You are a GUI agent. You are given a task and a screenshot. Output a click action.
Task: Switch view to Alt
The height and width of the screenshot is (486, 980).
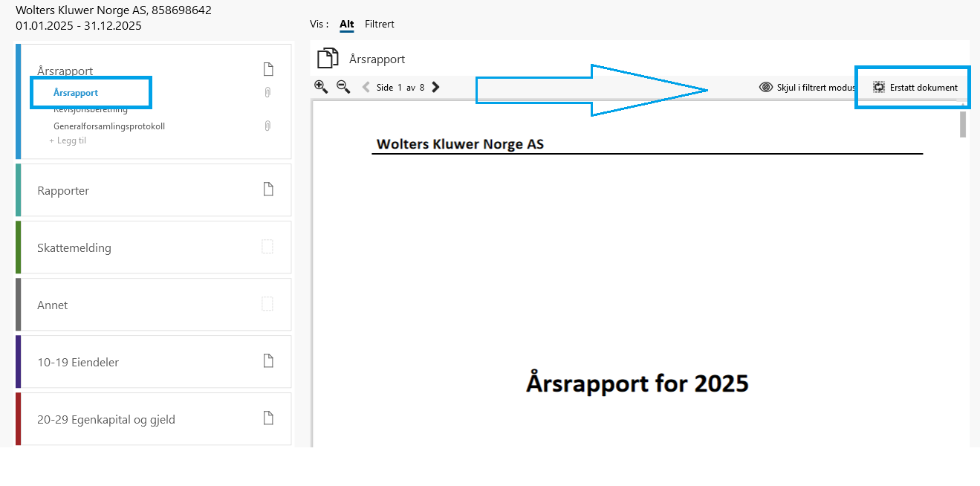pos(347,25)
